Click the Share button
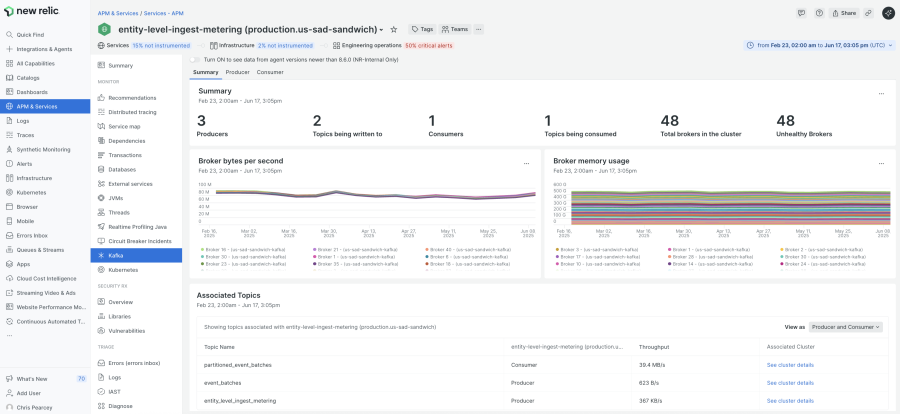 pyautogui.click(x=844, y=13)
